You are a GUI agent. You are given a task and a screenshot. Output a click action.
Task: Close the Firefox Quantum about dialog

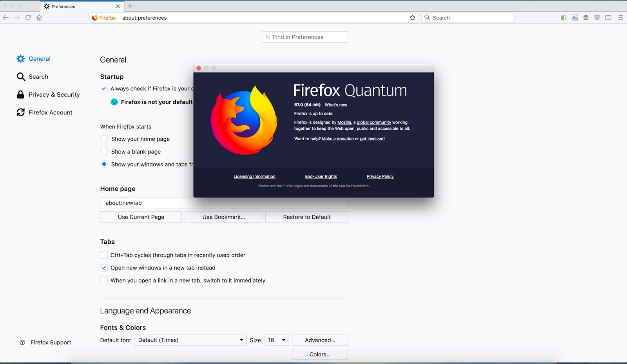point(199,68)
